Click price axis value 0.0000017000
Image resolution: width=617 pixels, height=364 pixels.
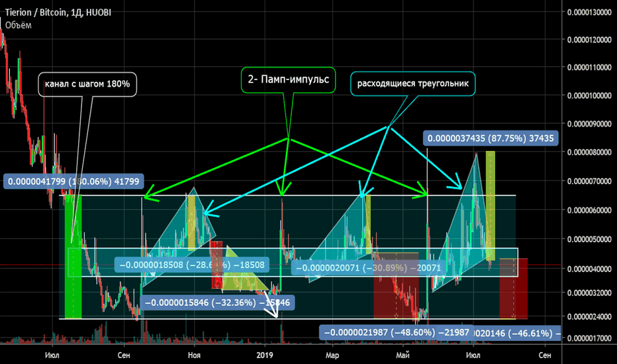point(589,338)
